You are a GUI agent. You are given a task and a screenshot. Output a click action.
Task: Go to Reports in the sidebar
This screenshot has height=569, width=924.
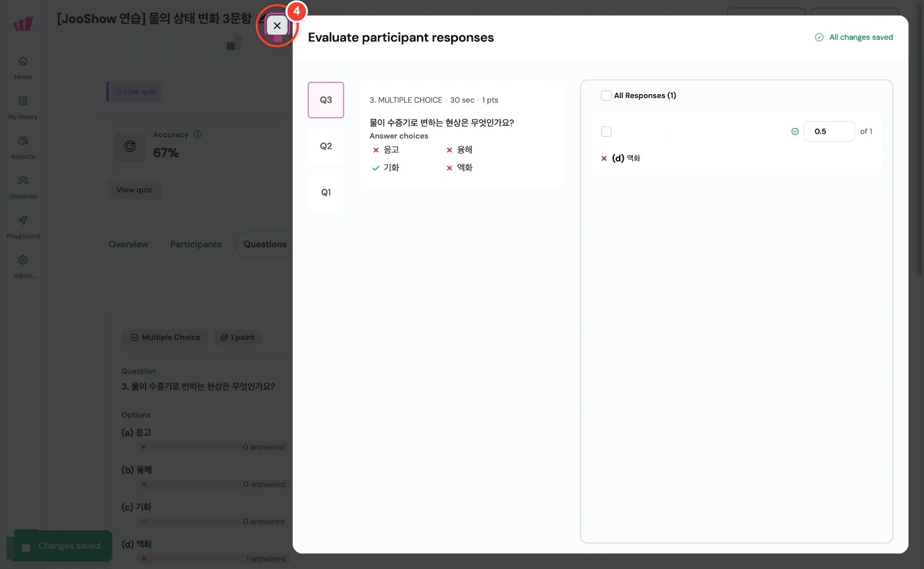point(23,147)
